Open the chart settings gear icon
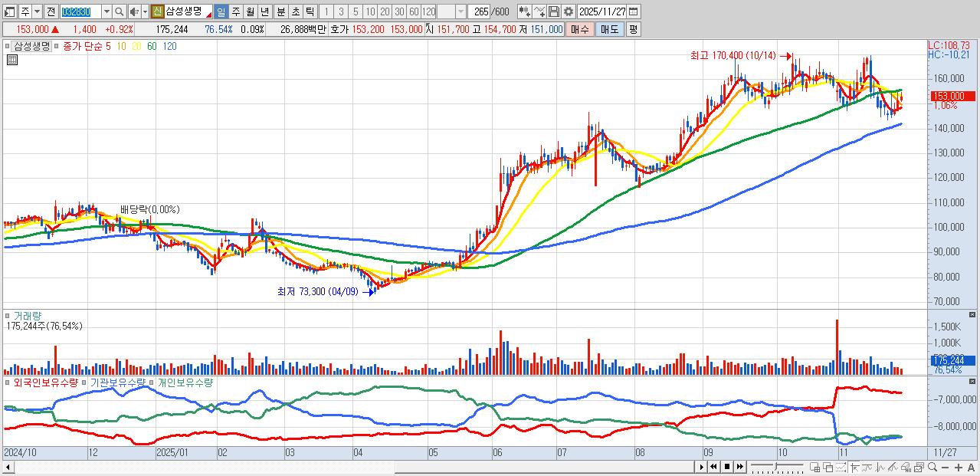Image resolution: width=980 pixels, height=476 pixels. tap(569, 11)
